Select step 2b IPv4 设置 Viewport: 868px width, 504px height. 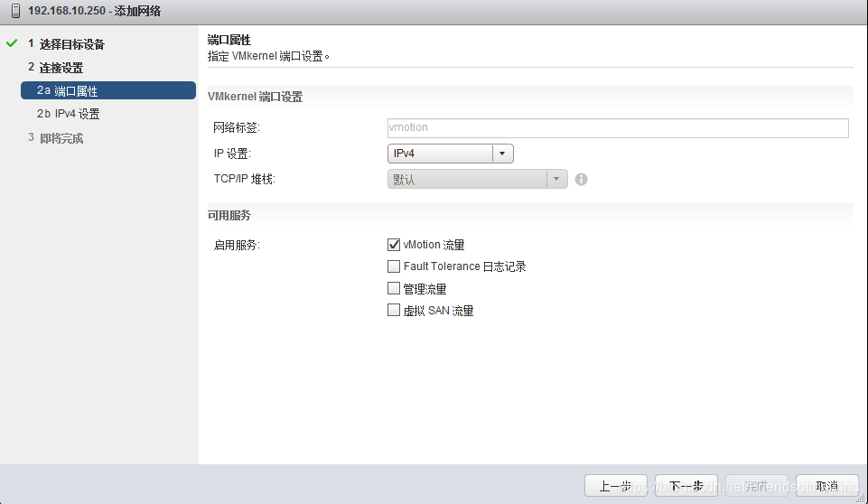pyautogui.click(x=68, y=114)
